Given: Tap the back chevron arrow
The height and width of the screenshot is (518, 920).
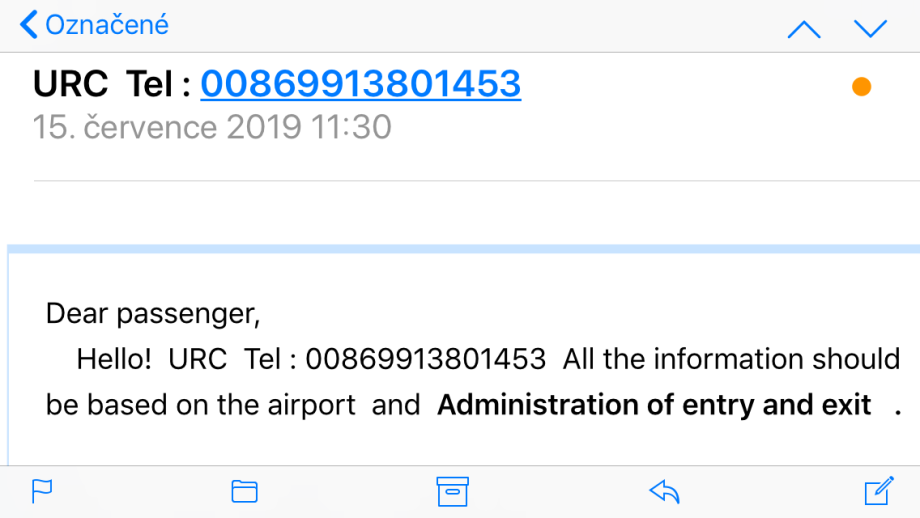Looking at the screenshot, I should [28, 25].
